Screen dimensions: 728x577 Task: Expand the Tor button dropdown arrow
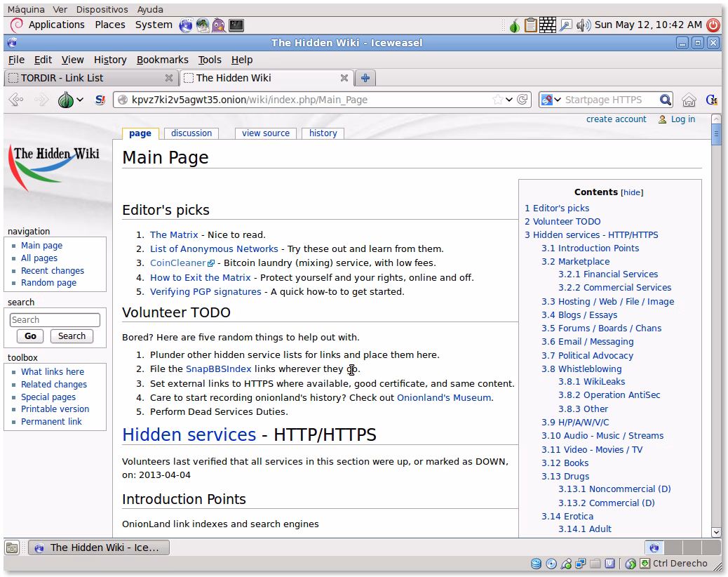(80, 100)
